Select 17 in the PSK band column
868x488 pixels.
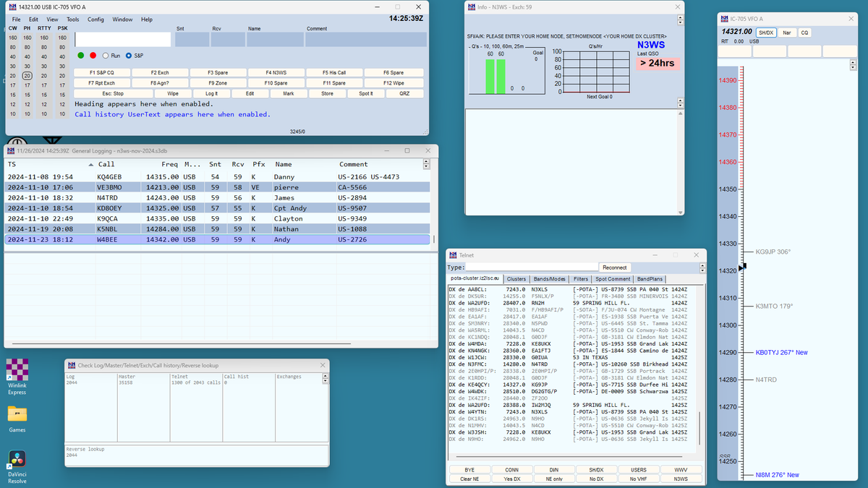click(x=61, y=85)
